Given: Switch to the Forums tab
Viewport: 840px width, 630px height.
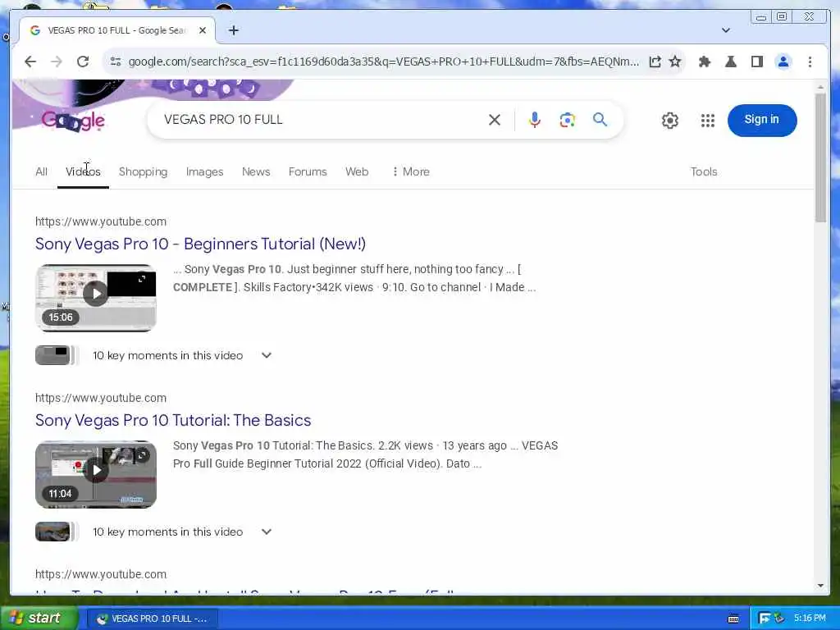Looking at the screenshot, I should [308, 171].
